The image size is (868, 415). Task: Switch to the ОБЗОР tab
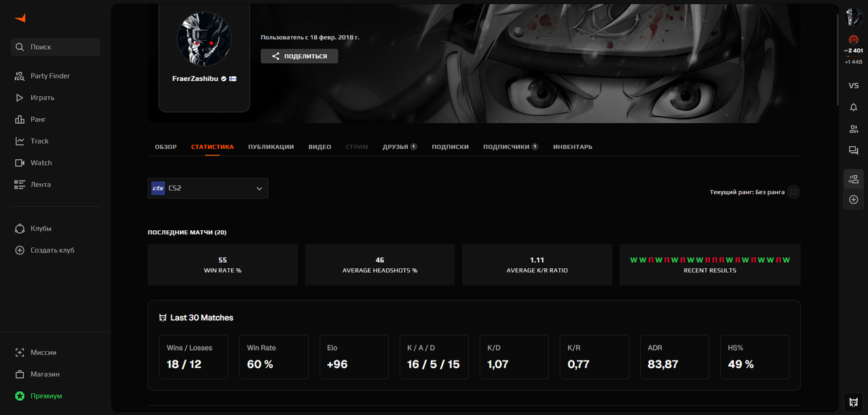tap(166, 147)
